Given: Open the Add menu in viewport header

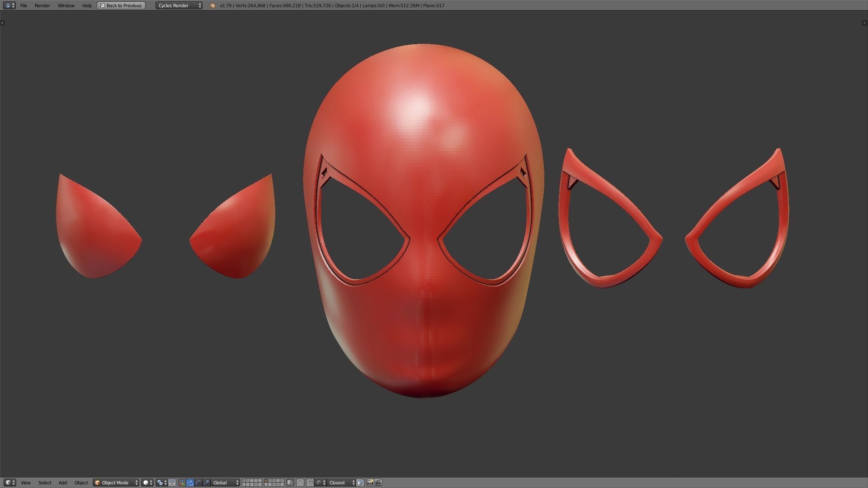Looking at the screenshot, I should (63, 483).
